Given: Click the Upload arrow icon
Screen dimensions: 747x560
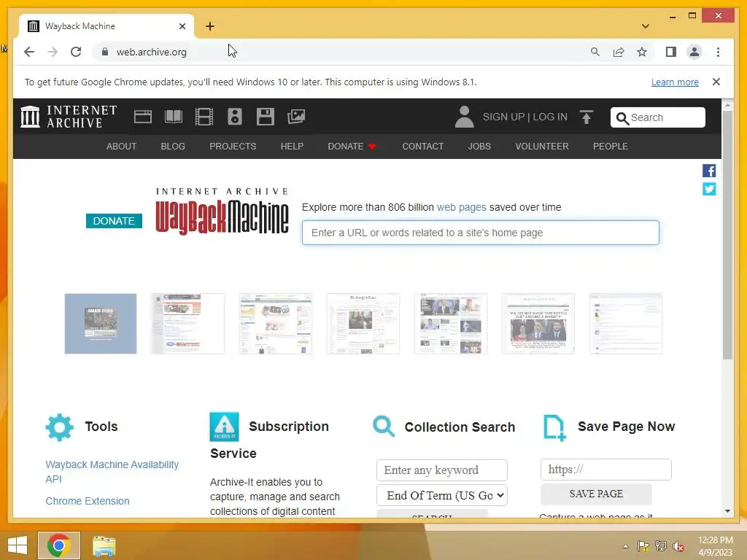Looking at the screenshot, I should click(x=587, y=117).
